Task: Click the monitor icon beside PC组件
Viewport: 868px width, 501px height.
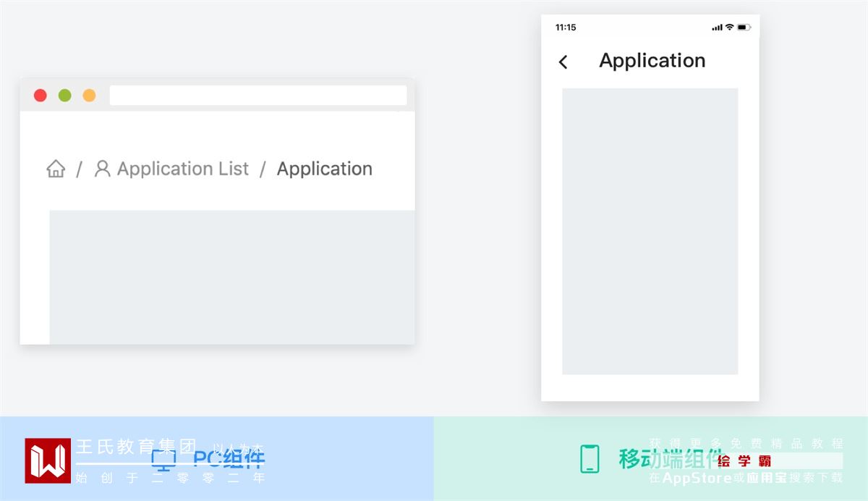Action: point(163,459)
